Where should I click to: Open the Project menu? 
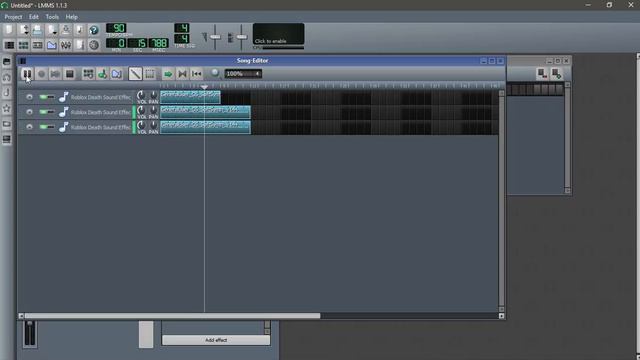pos(13,17)
